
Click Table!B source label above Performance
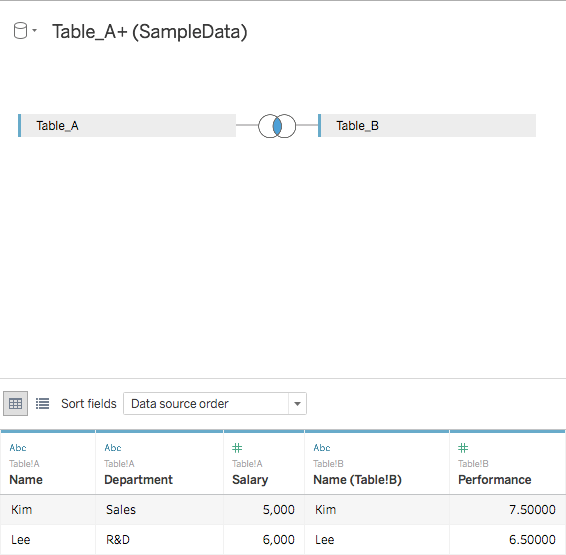[x=473, y=464]
